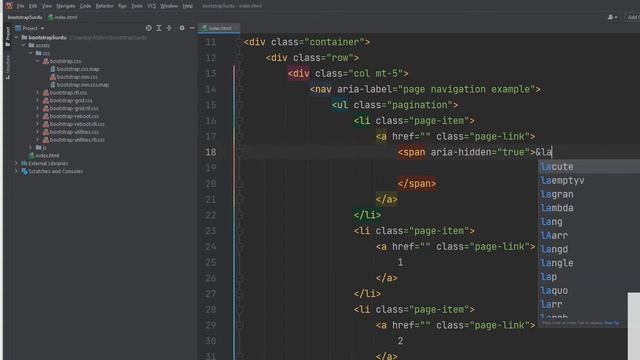
Task: Click the select opened file target icon
Action: [149, 28]
